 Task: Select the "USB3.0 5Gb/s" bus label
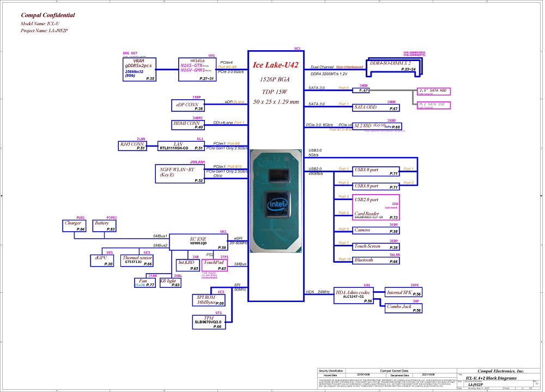click(315, 152)
